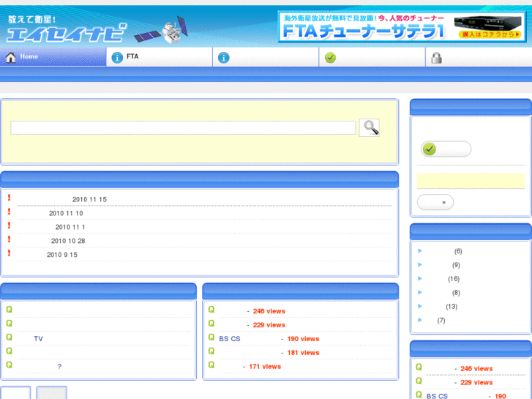This screenshot has width=532, height=399.
Task: Click the green check icon in navigation
Action: click(330, 58)
